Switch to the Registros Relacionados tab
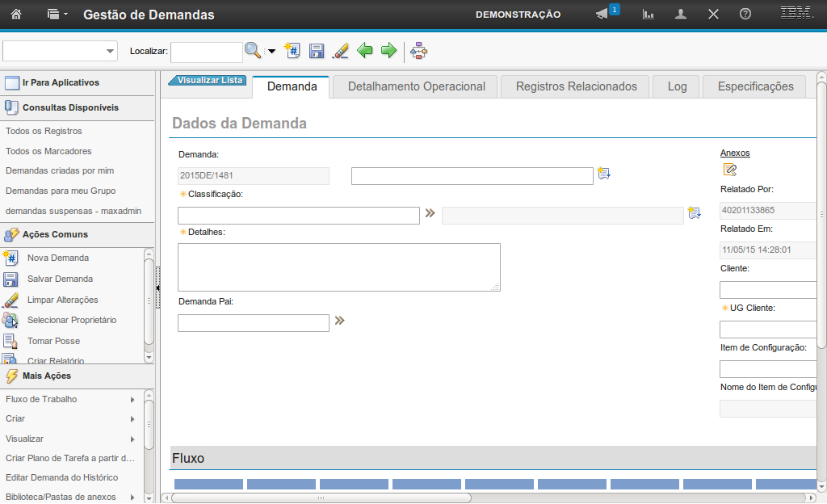The height and width of the screenshot is (504, 827). (576, 86)
